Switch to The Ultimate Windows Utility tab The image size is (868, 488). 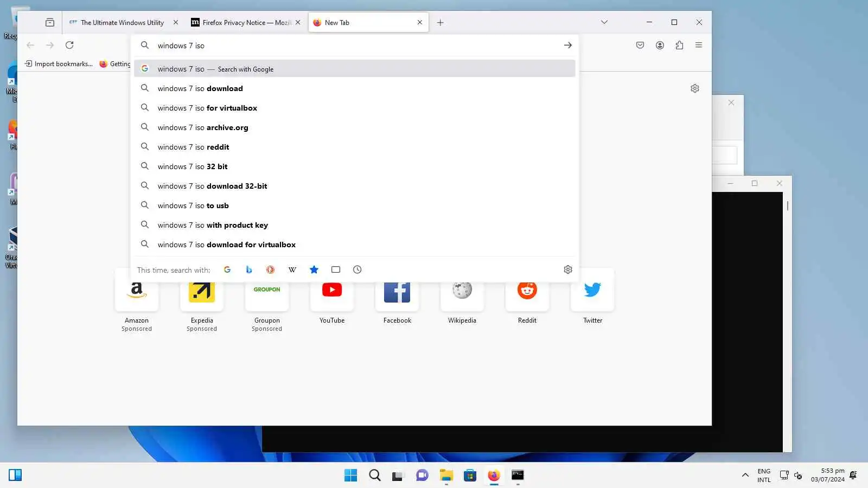[122, 22]
